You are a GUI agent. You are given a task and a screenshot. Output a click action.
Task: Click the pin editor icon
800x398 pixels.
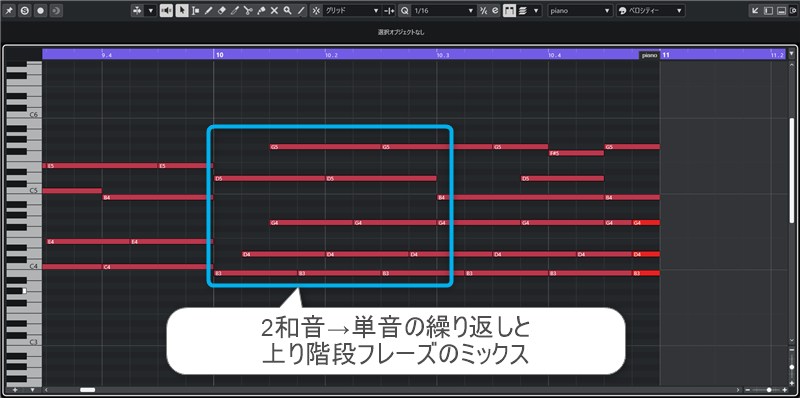point(9,11)
